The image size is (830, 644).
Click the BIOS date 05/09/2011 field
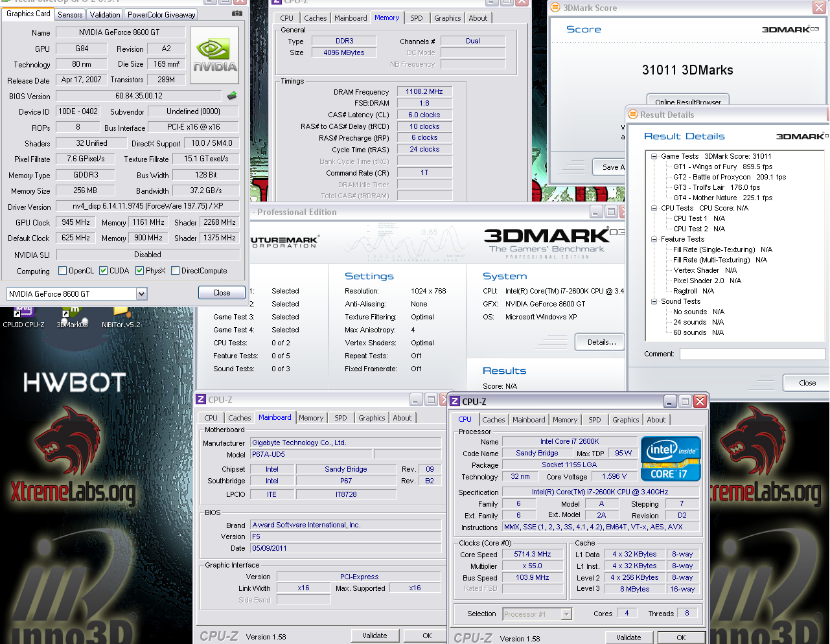(345, 548)
